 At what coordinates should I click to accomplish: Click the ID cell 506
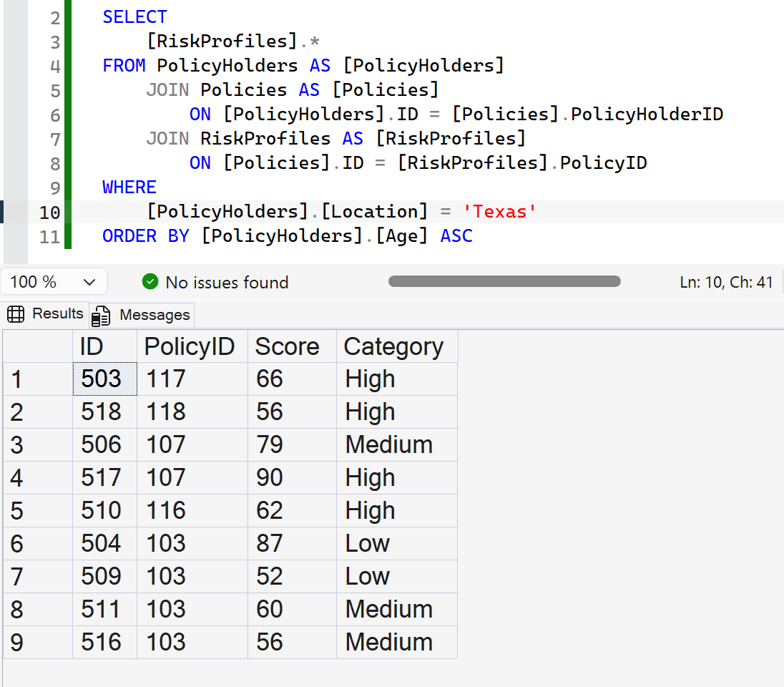click(x=104, y=445)
